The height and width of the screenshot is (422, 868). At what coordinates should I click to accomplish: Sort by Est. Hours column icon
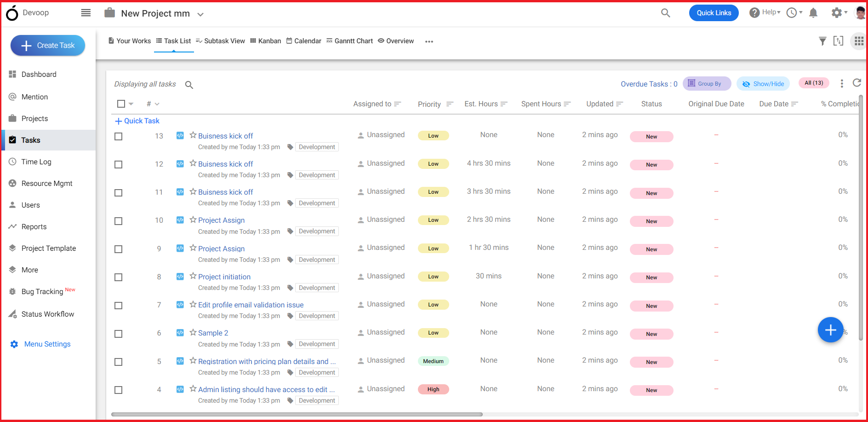coord(504,104)
